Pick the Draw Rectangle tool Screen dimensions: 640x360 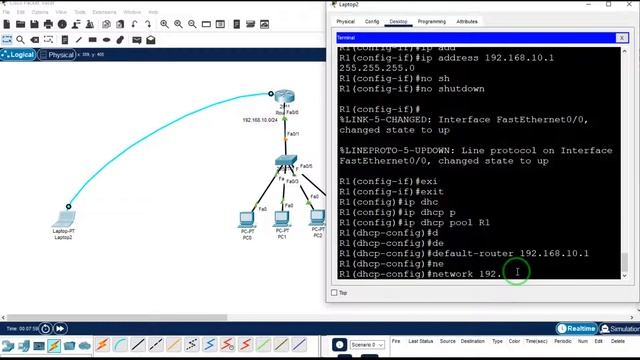tap(93, 40)
